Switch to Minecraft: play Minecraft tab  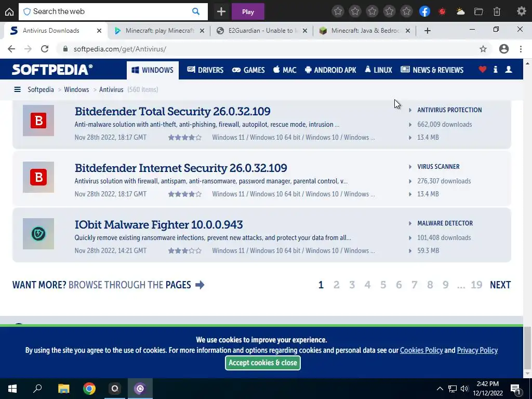(x=159, y=31)
